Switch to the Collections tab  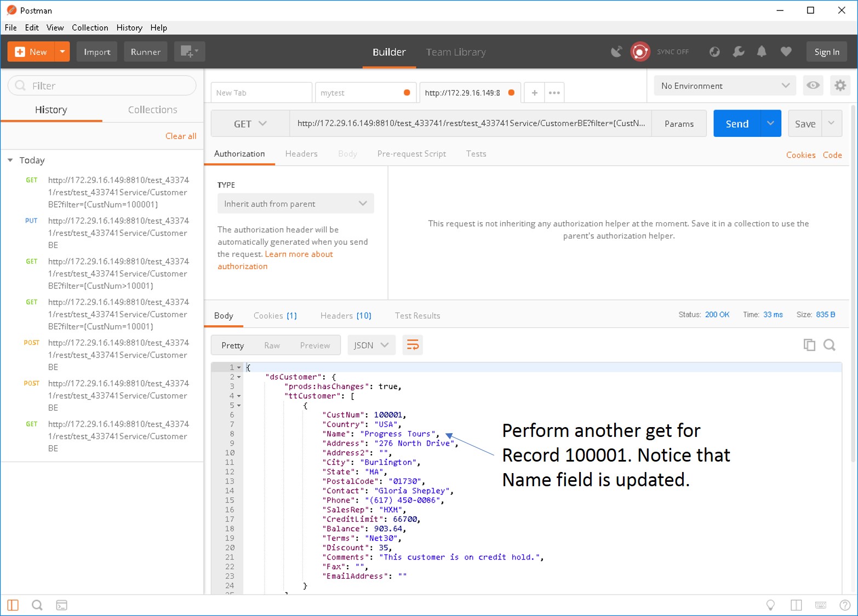pyautogui.click(x=152, y=110)
